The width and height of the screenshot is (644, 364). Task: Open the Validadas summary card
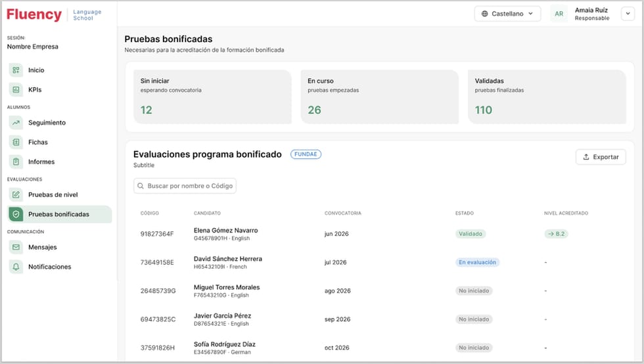pos(547,97)
